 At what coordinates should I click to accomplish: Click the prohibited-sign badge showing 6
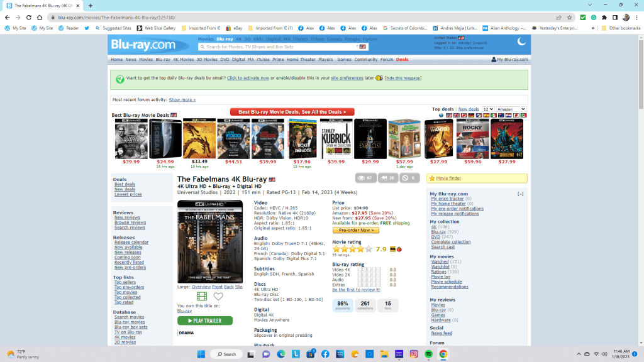(409, 178)
